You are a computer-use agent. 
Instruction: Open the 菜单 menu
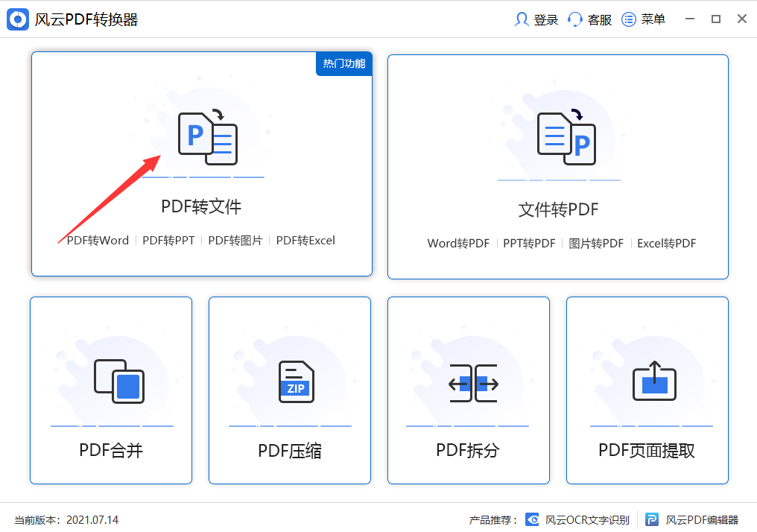click(653, 19)
